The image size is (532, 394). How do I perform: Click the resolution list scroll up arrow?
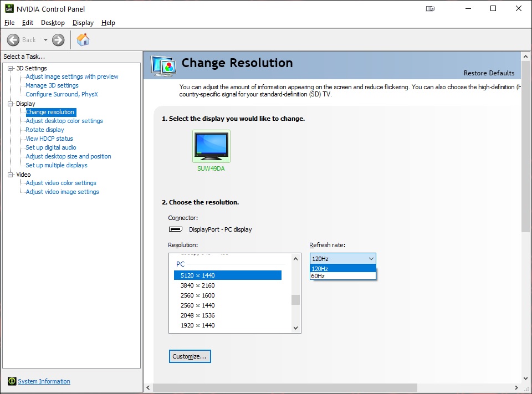(x=295, y=259)
